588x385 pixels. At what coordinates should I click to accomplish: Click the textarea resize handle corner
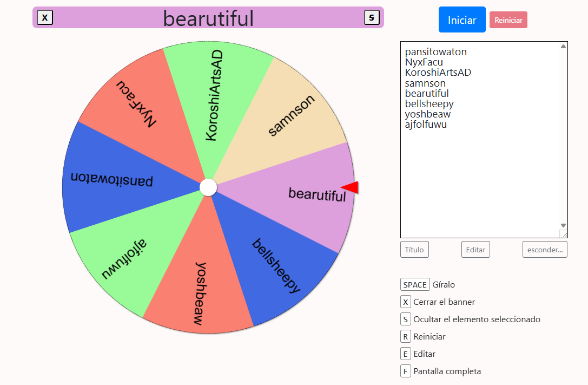click(563, 233)
